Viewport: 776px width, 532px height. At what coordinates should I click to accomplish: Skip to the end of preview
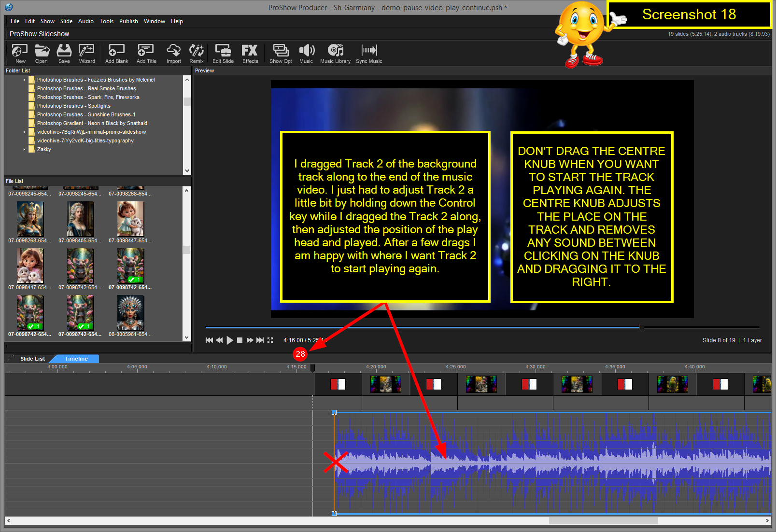pyautogui.click(x=260, y=340)
